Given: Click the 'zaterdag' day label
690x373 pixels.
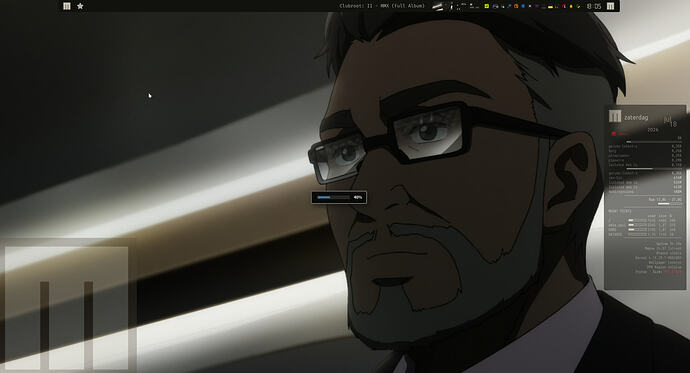Looking at the screenshot, I should coord(636,118).
